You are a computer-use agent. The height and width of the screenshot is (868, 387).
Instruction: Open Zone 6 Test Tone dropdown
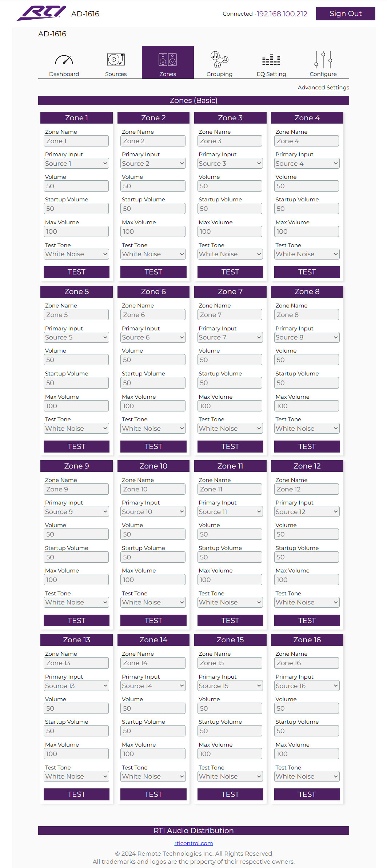click(153, 429)
